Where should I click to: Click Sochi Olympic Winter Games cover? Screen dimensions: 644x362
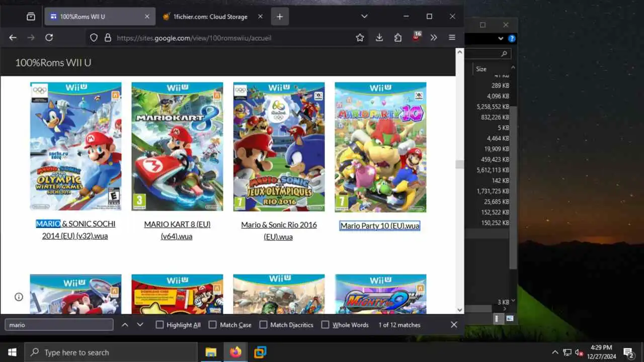(75, 146)
